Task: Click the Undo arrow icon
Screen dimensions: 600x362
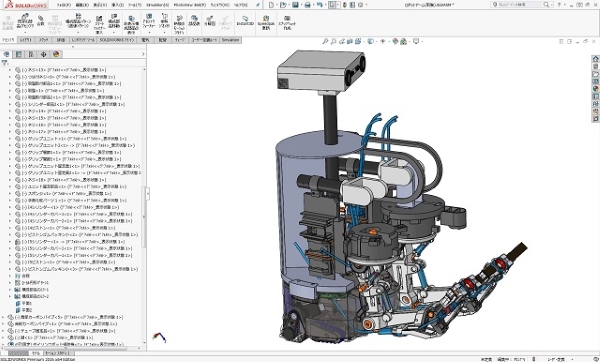Action: 320,5
